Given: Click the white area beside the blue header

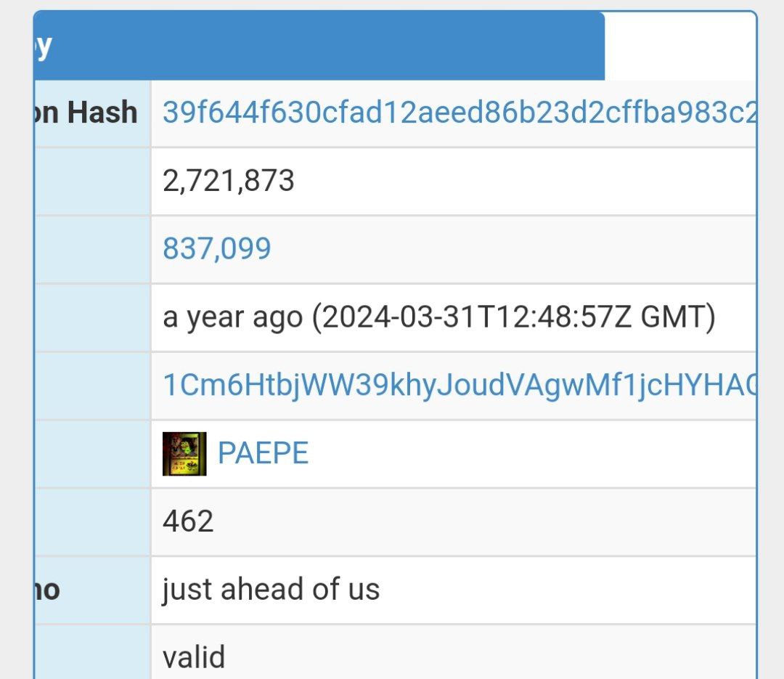Looking at the screenshot, I should pos(680,46).
